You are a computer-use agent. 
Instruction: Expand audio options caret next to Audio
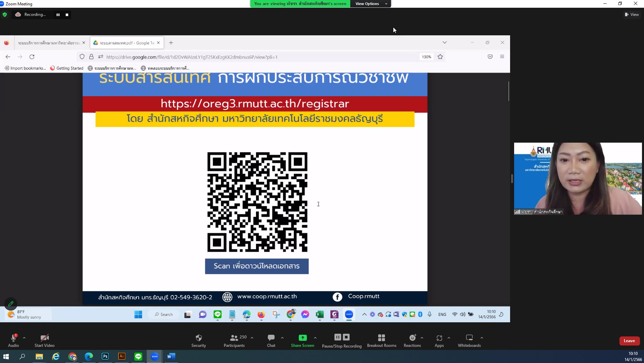coord(24,338)
